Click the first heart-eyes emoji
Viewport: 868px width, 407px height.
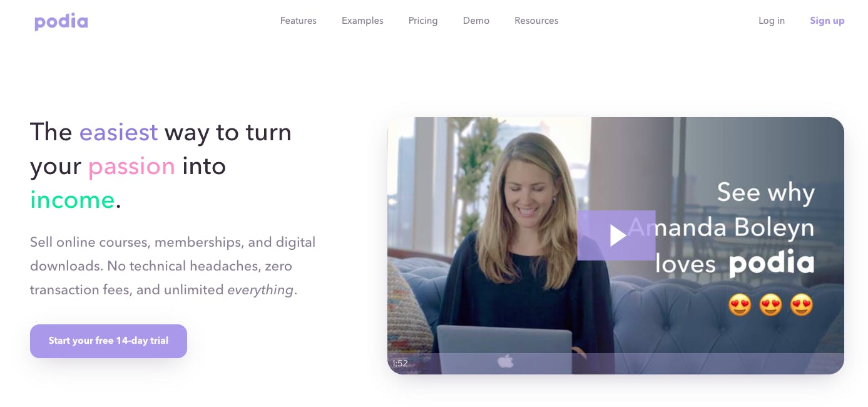(740, 305)
